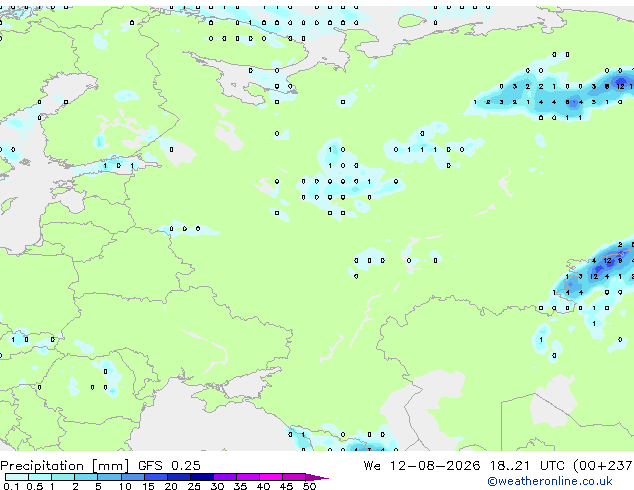This screenshot has width=634, height=490.
Task: Click the "45" legend scale label
Action: (x=286, y=486)
